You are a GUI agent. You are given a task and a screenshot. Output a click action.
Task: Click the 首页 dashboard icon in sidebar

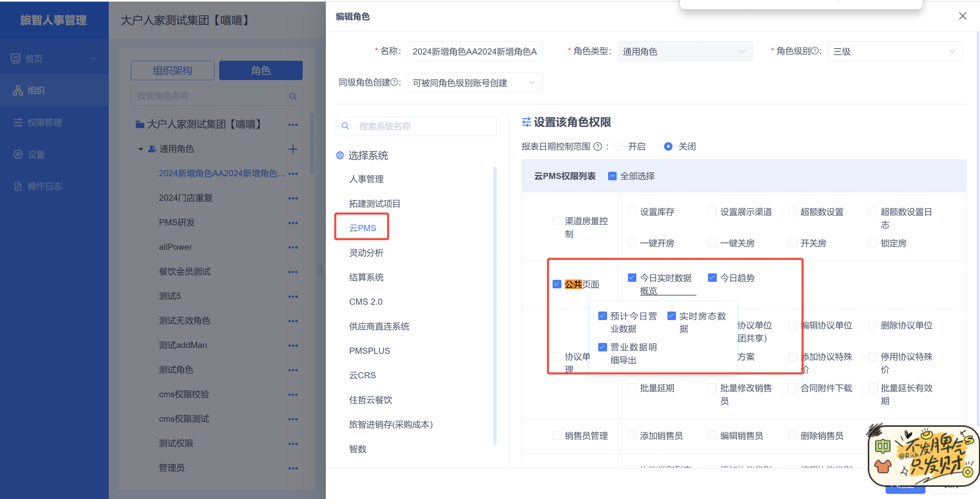[16, 58]
